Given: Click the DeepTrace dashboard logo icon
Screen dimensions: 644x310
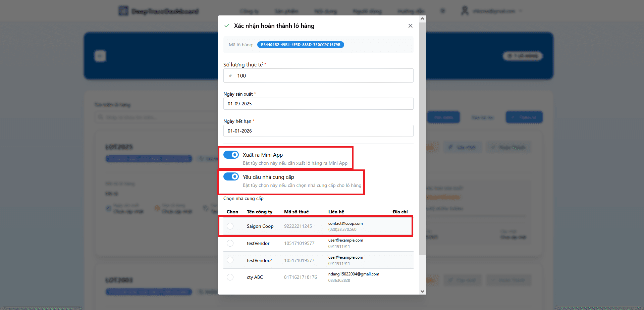Looking at the screenshot, I should (123, 11).
